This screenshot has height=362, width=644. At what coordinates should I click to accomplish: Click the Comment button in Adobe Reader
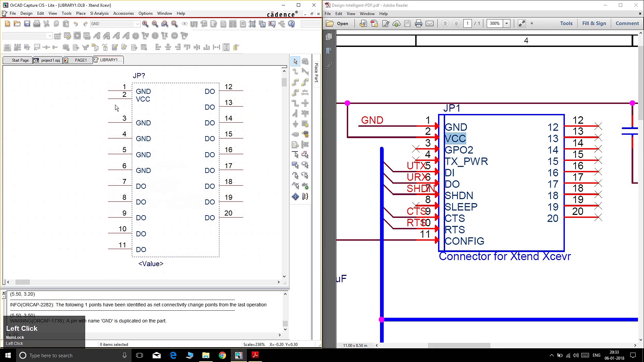(x=627, y=23)
